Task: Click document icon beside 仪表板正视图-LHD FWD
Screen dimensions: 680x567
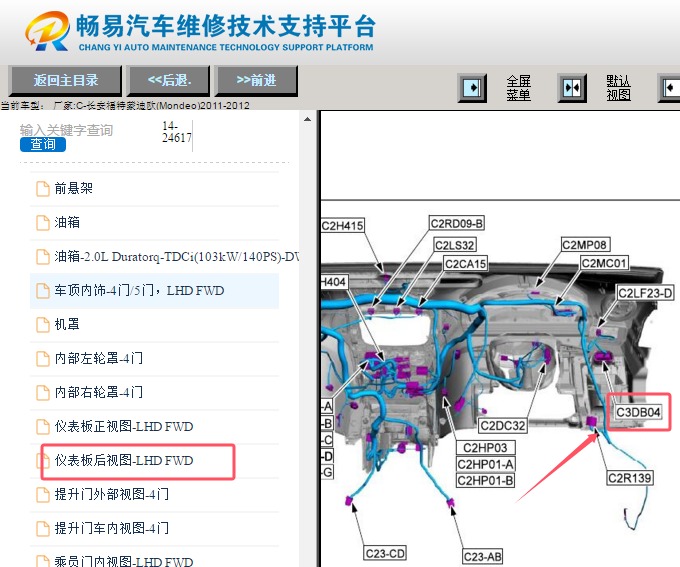Action: [x=42, y=427]
